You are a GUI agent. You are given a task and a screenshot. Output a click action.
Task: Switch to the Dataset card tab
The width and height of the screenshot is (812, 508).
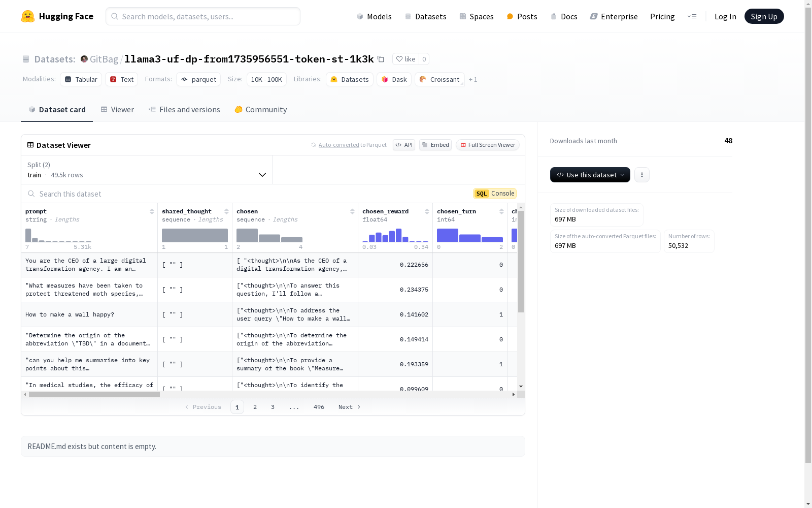coord(57,110)
